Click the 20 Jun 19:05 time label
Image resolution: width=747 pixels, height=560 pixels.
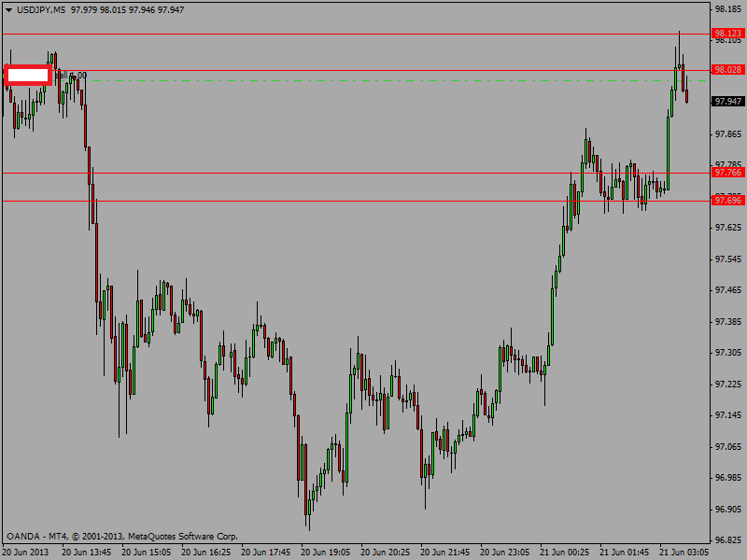pos(325,553)
